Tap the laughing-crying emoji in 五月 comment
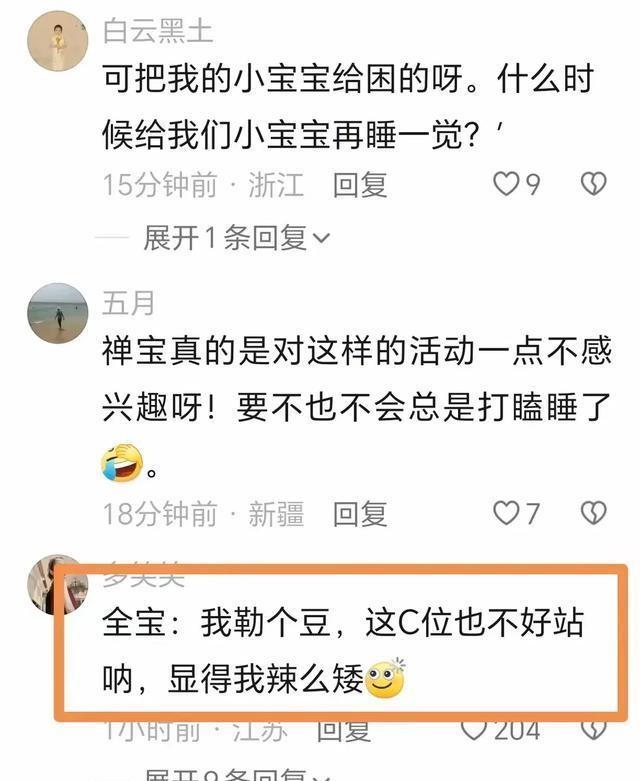This screenshot has height=781, width=640. click(x=122, y=462)
